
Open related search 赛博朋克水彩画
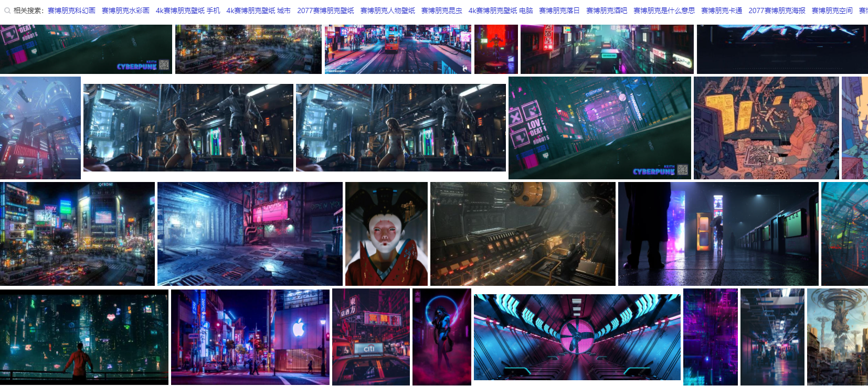[125, 10]
